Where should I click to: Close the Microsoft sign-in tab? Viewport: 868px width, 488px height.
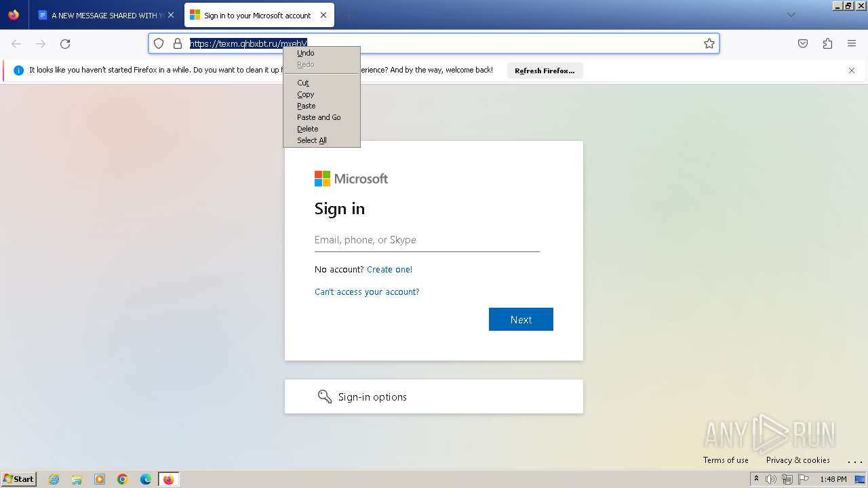click(323, 15)
